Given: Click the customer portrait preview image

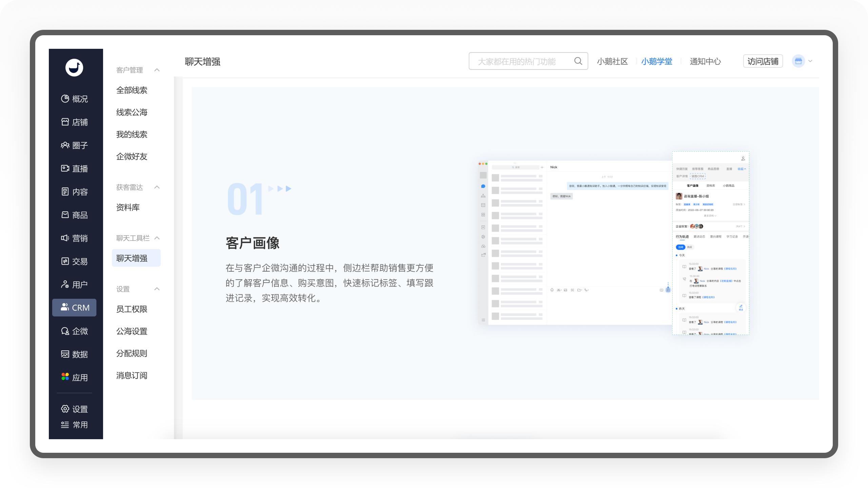Looking at the screenshot, I should pos(614,243).
